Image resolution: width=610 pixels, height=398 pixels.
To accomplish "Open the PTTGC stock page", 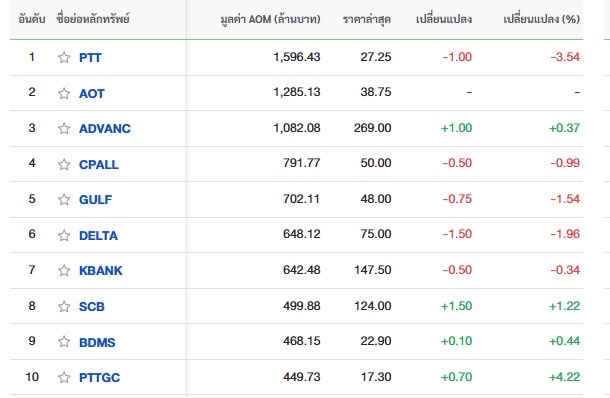I will tap(99, 377).
